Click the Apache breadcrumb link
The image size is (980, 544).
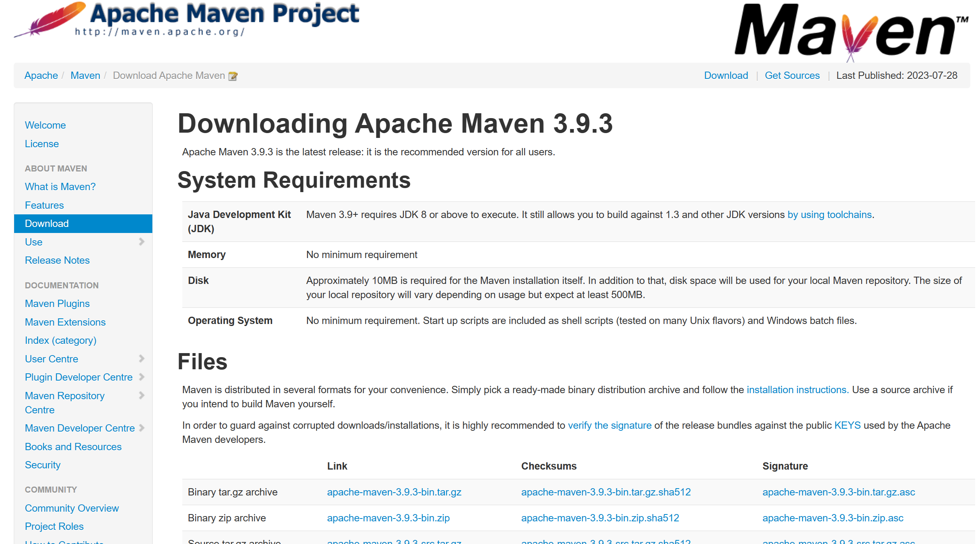[41, 76]
